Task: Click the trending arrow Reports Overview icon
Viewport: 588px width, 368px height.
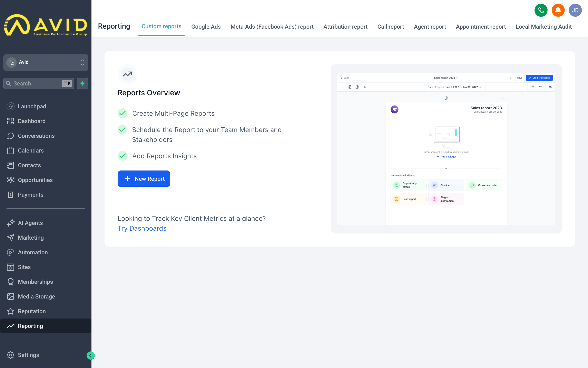Action: coord(127,74)
